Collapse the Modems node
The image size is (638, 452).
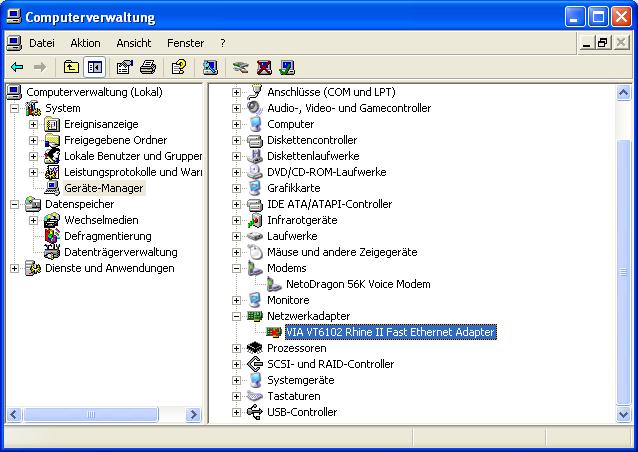click(237, 268)
